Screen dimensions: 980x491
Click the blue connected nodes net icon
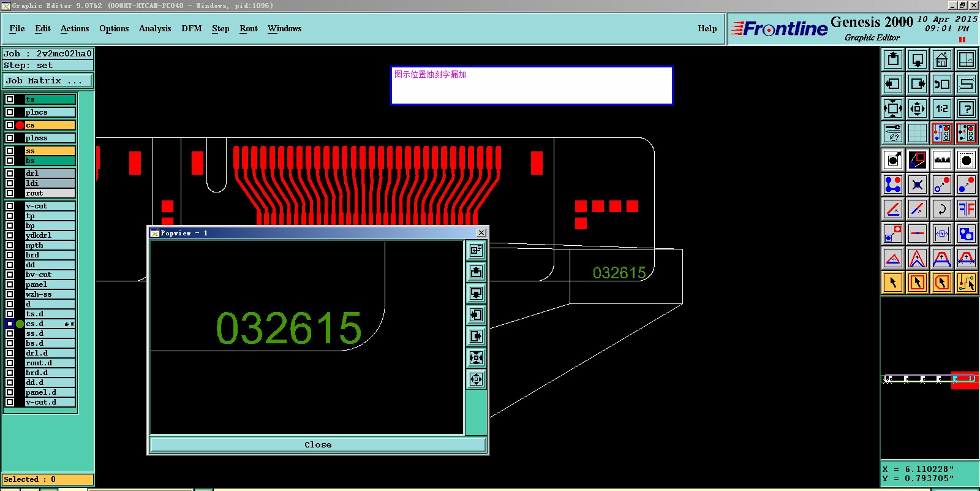(x=893, y=184)
